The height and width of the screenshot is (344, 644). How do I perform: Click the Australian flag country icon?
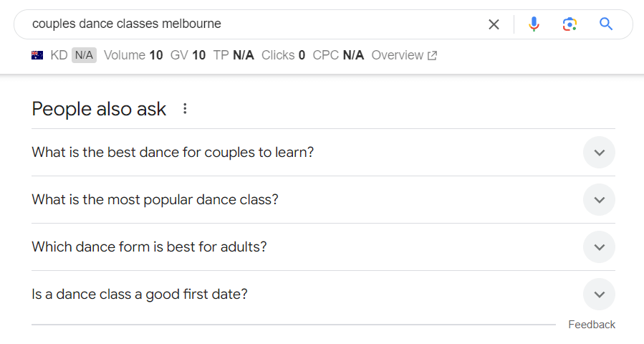tap(37, 55)
